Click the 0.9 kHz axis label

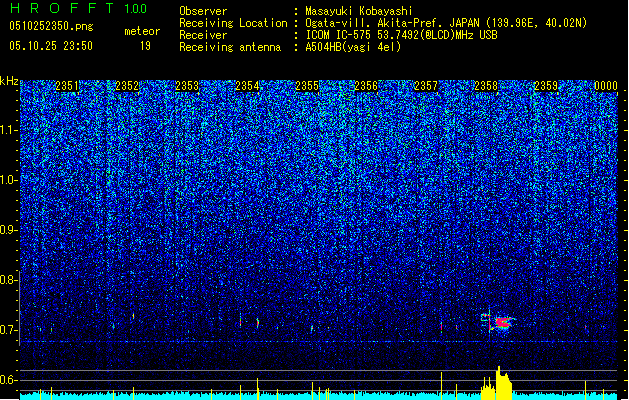point(9,230)
